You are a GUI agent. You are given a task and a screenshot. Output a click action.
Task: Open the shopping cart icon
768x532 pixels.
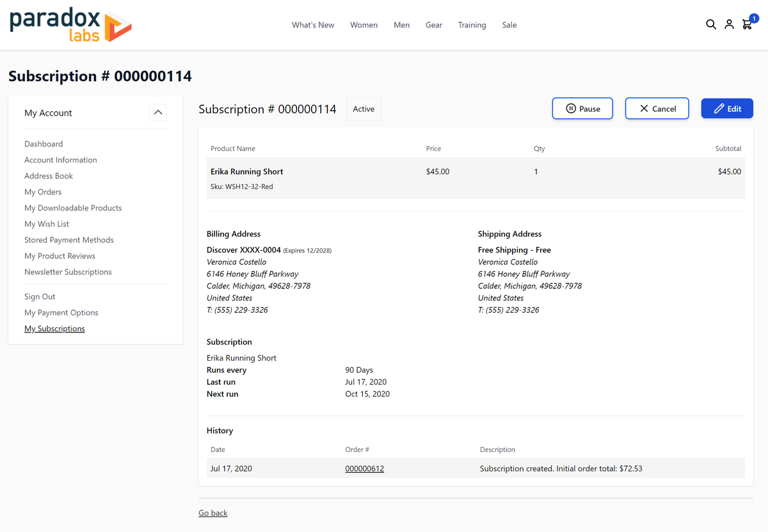click(x=747, y=24)
